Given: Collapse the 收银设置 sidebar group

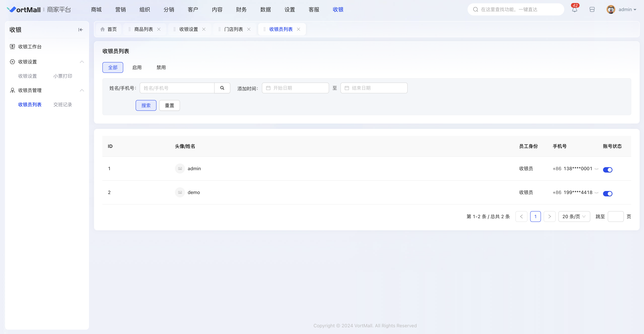Looking at the screenshot, I should click(x=82, y=62).
